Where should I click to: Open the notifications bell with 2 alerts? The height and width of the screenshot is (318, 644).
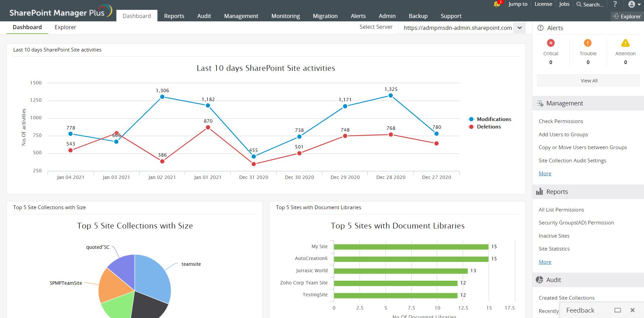tap(497, 4)
